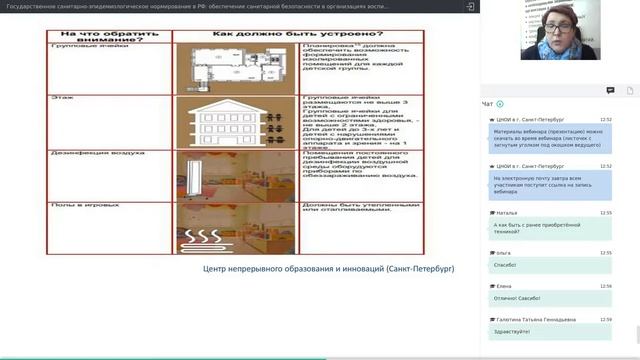This screenshot has width=640, height=360.
Task: Click sender name Наталья in chat
Action: point(507,213)
